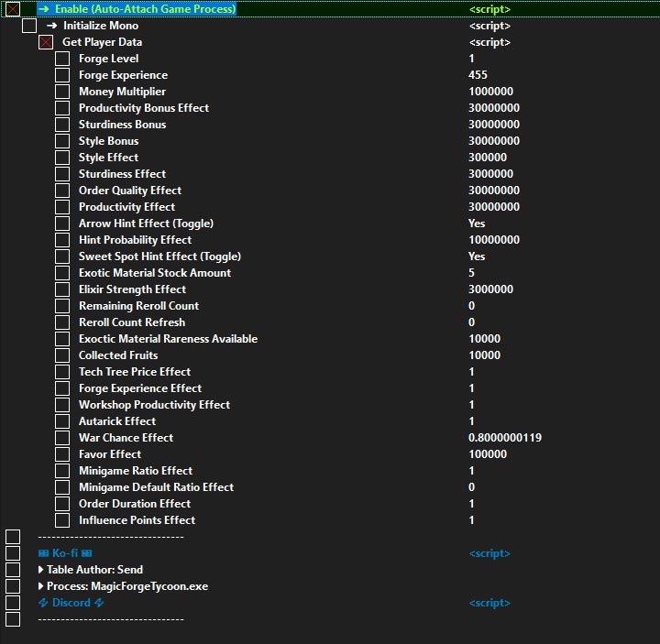
Task: Expand the Process: MagicForgeTycoon.exe entry
Action: pyautogui.click(x=41, y=586)
